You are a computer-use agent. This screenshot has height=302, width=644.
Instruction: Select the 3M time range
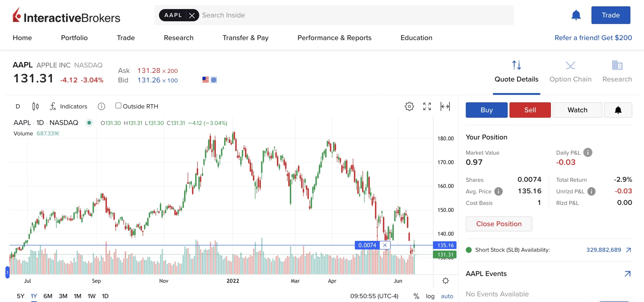click(63, 296)
